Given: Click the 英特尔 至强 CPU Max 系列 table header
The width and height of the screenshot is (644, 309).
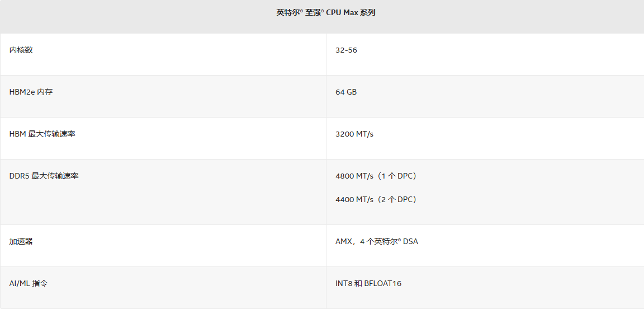Looking at the screenshot, I should click(325, 12).
